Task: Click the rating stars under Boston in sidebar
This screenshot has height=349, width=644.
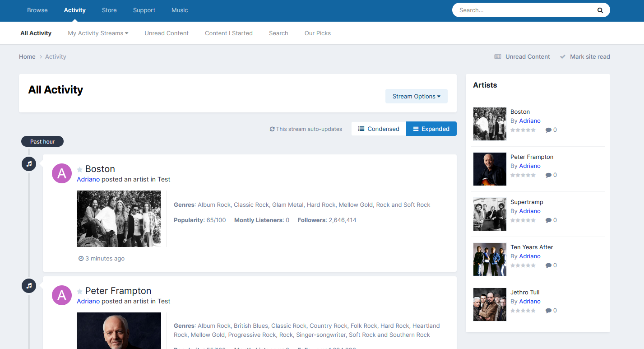Action: pyautogui.click(x=523, y=130)
